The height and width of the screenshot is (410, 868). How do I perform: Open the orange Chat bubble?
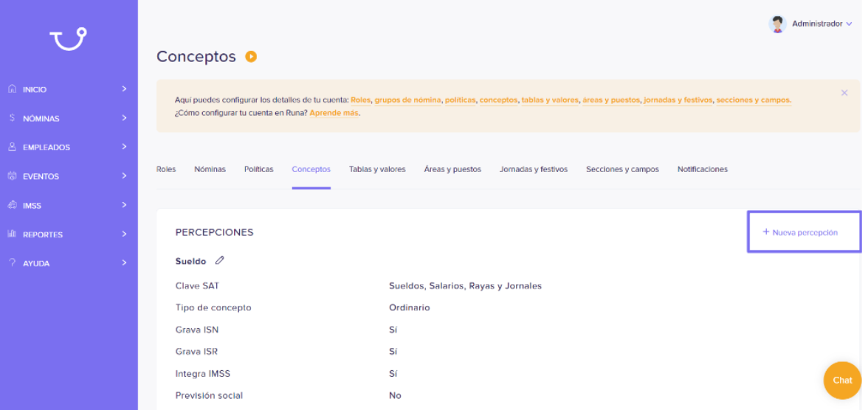[x=843, y=380]
